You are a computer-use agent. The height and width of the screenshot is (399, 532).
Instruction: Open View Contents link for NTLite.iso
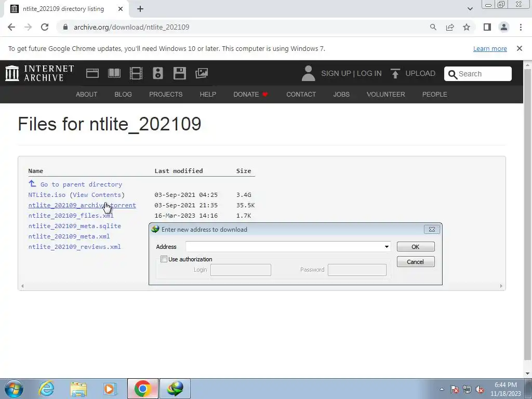tap(97, 195)
